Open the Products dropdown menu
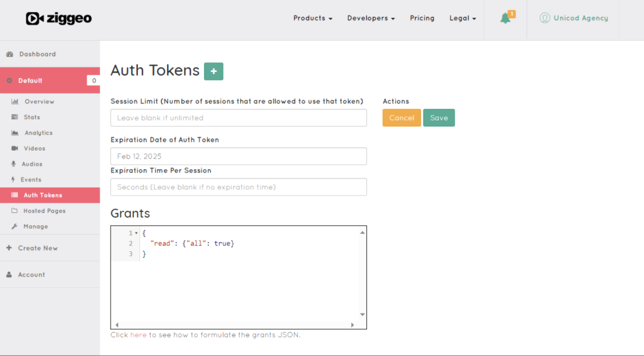Image resolution: width=644 pixels, height=356 pixels. [x=313, y=18]
